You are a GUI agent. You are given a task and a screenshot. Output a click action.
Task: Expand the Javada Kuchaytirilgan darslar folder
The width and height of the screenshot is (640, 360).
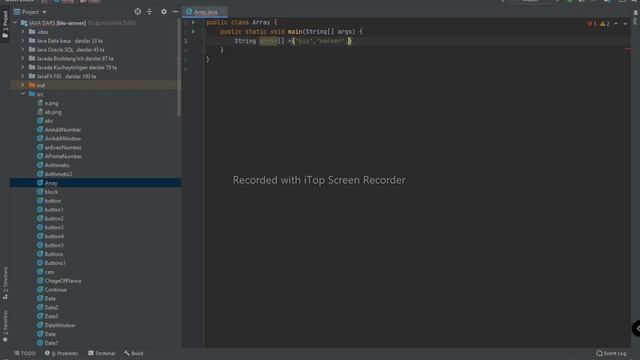pos(23,67)
